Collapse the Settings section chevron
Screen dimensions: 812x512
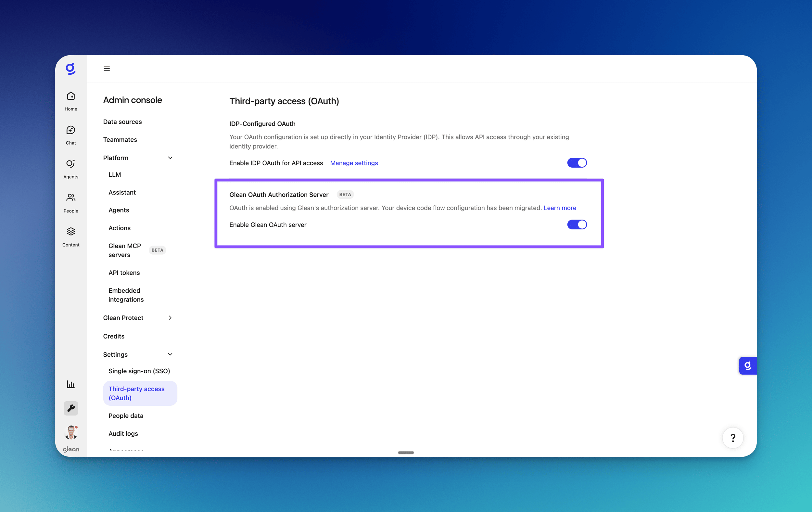pyautogui.click(x=170, y=354)
